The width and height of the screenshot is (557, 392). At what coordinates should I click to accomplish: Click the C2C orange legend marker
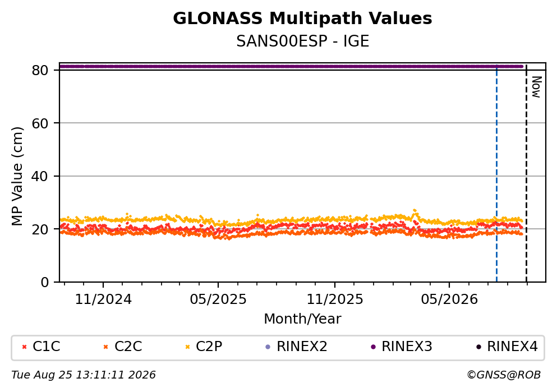[x=105, y=347]
